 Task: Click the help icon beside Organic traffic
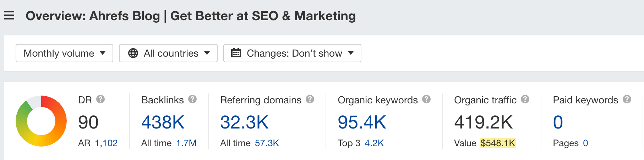[525, 99]
